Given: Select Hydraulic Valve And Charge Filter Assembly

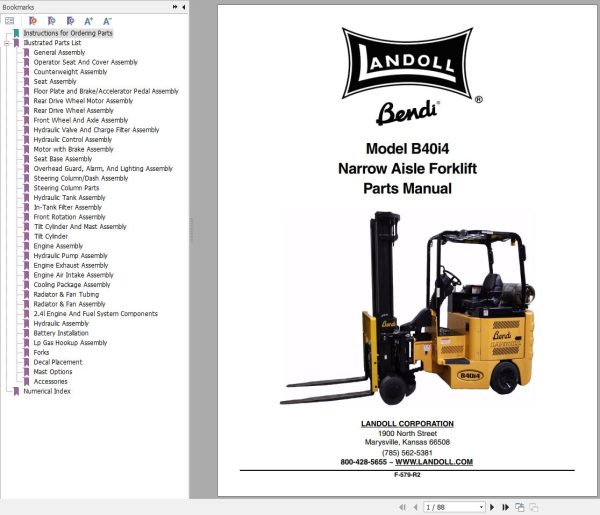Looking at the screenshot, I should point(96,130).
